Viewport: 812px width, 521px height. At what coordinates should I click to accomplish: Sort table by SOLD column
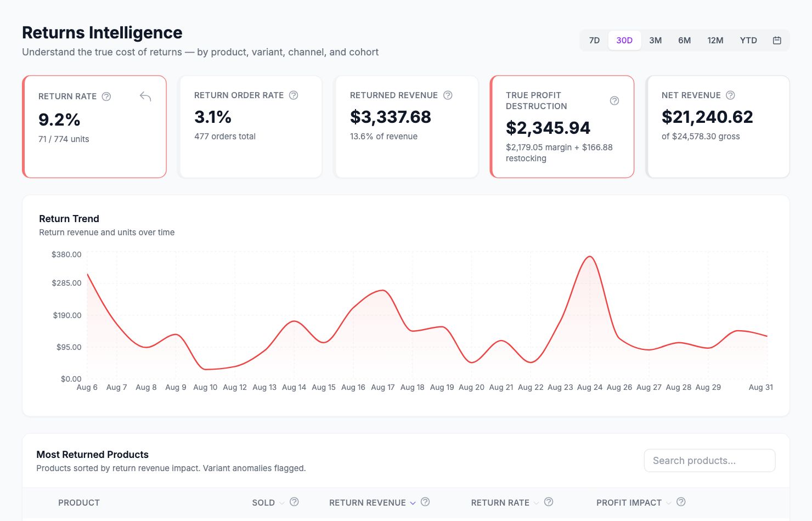pos(268,502)
